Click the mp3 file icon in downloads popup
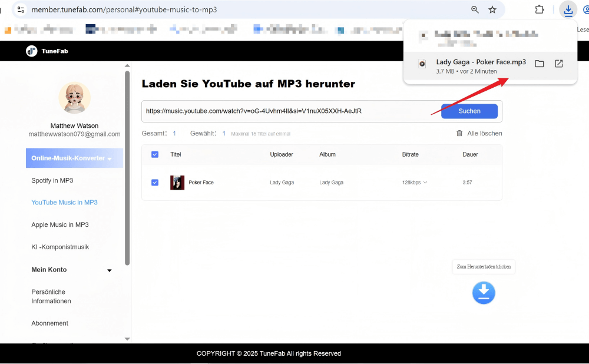The width and height of the screenshot is (589, 364). pos(422,64)
